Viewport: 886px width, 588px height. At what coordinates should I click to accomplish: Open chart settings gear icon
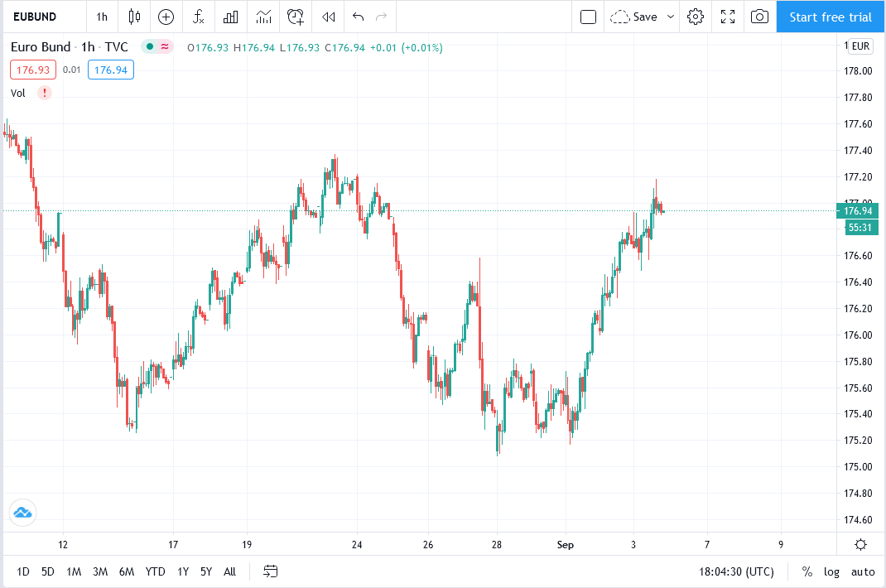click(x=696, y=17)
